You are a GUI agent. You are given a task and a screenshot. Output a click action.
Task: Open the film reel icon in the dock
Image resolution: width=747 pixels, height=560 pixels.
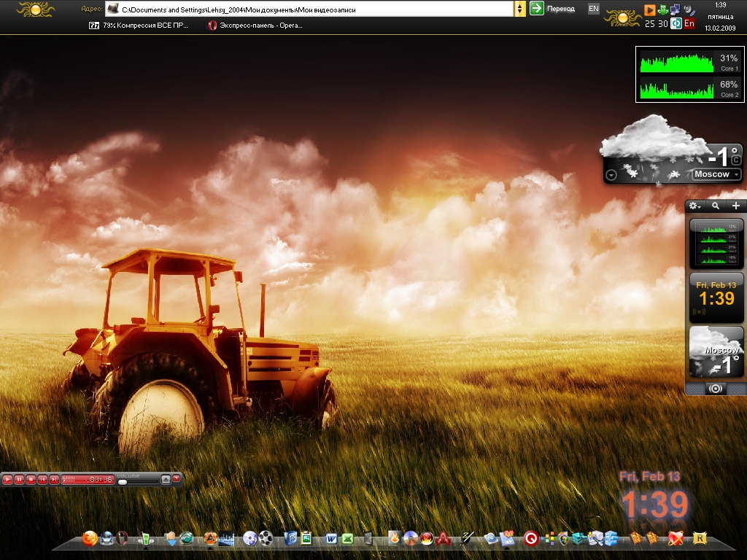[x=266, y=539]
